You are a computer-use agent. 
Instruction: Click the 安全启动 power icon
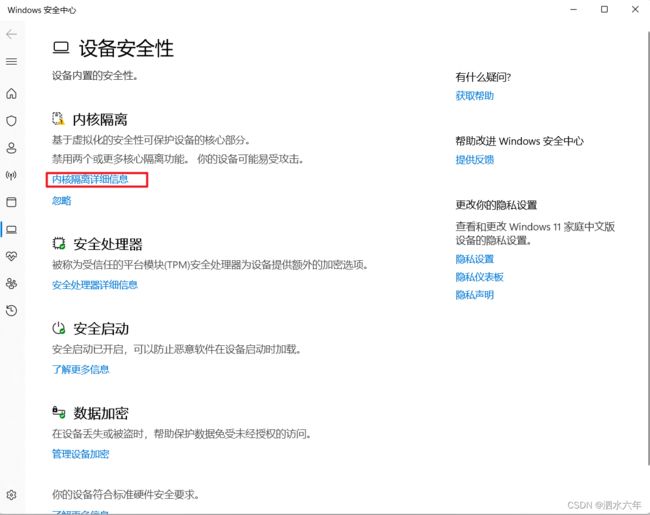59,328
